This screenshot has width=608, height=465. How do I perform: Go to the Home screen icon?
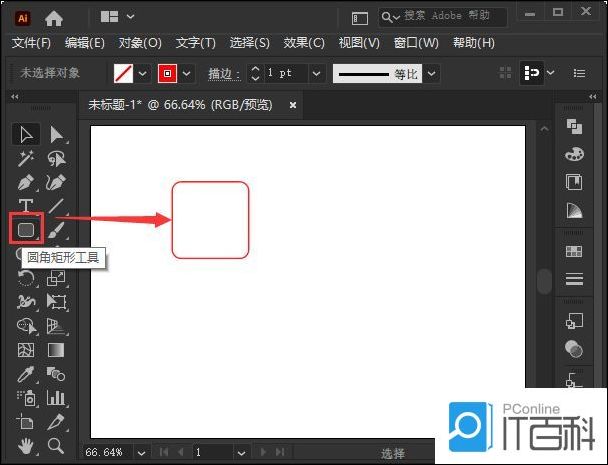click(x=54, y=18)
